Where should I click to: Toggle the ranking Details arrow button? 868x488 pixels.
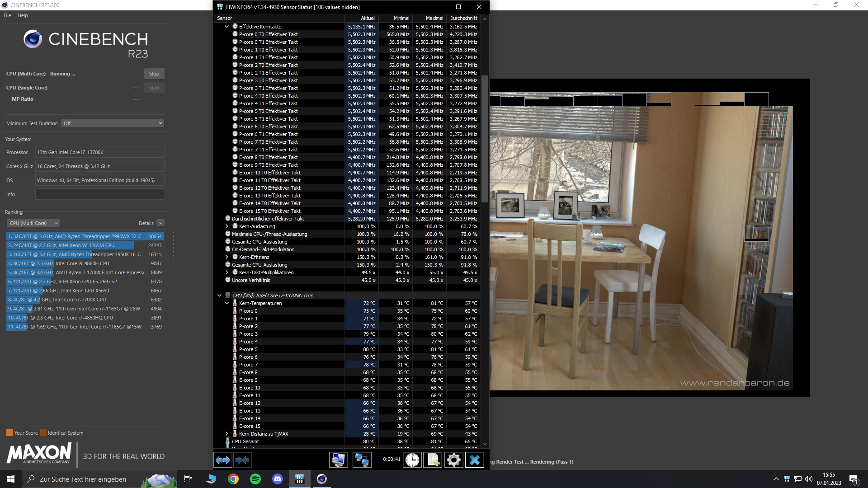pos(160,223)
